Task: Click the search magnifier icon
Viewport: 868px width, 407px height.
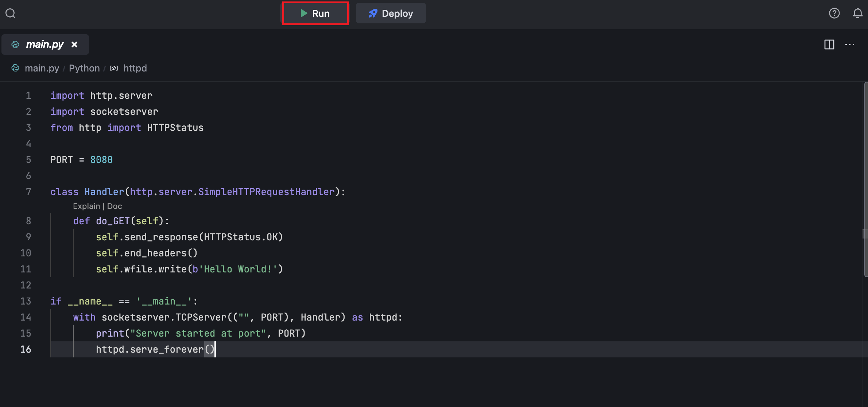Action: coord(10,13)
